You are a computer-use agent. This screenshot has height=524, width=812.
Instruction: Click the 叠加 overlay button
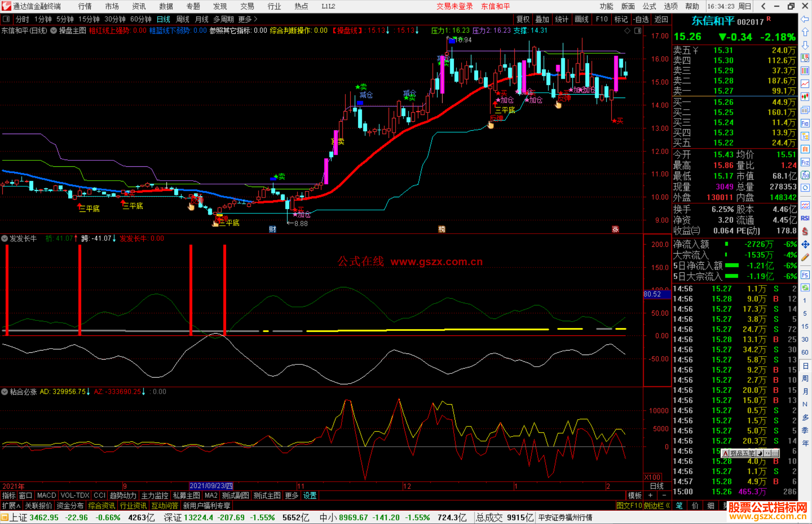[542, 19]
